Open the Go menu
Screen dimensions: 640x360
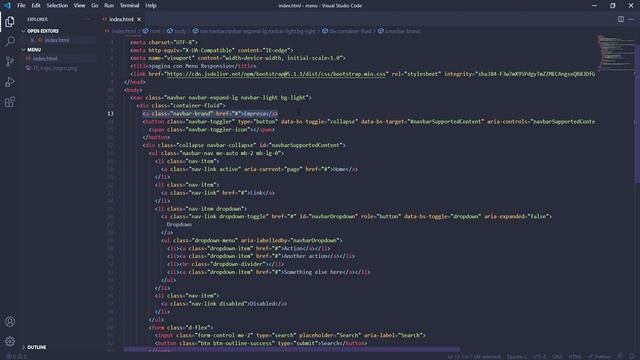(95, 6)
